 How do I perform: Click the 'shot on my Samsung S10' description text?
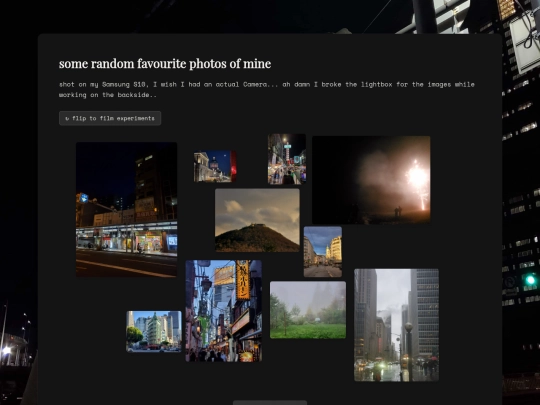coord(267,90)
